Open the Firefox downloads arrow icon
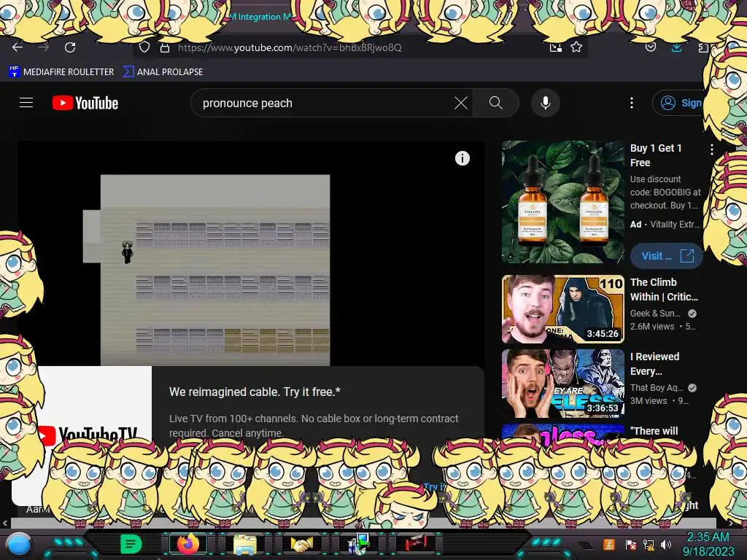The height and width of the screenshot is (560, 747). tap(676, 47)
